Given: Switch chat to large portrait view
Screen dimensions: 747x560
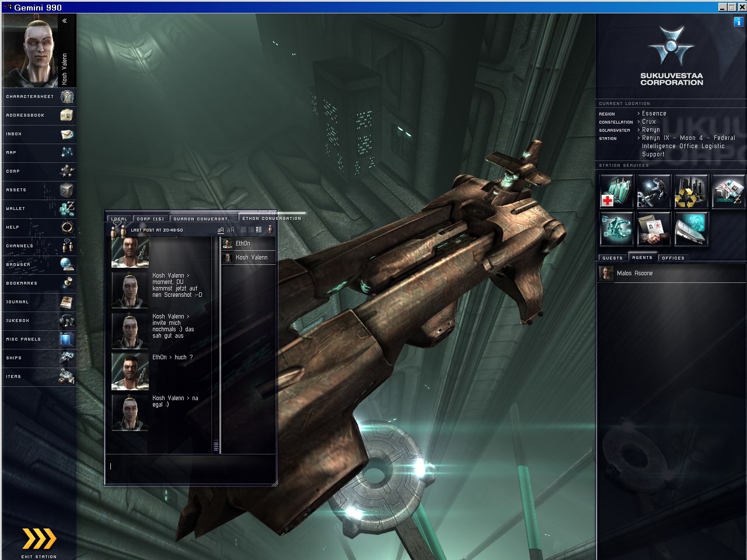Looking at the screenshot, I should [259, 230].
